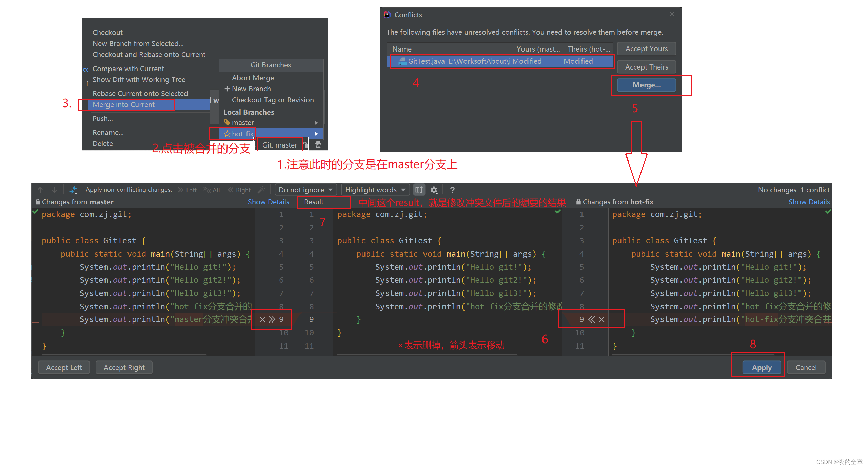Viewport: 868px width, 468px height.
Task: Click the Result pane label
Action: click(x=314, y=202)
